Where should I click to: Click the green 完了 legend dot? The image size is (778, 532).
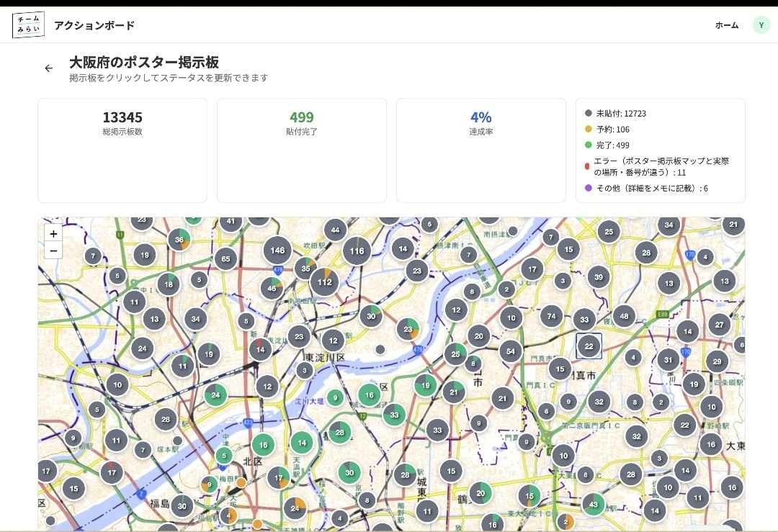pyautogui.click(x=589, y=145)
